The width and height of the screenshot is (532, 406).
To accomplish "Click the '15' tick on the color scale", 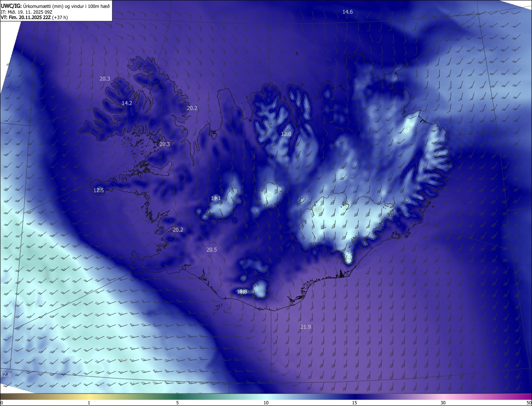I will [x=355, y=403].
